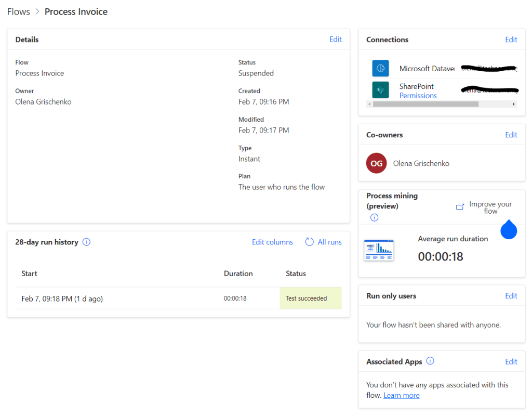Viewport: 532px width, 416px height.
Task: Select the Microsoft Dataverse connection icon
Action: pyautogui.click(x=380, y=68)
